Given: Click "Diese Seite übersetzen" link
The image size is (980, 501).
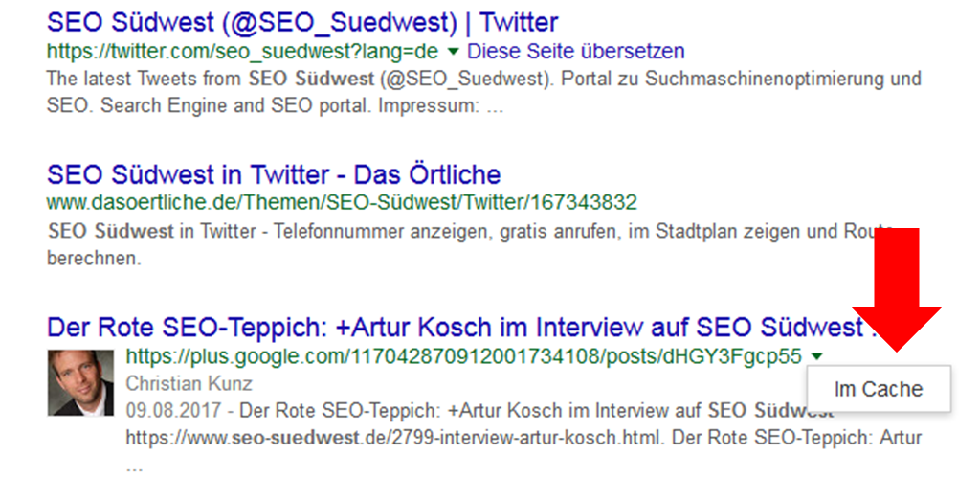Looking at the screenshot, I should click(x=575, y=51).
